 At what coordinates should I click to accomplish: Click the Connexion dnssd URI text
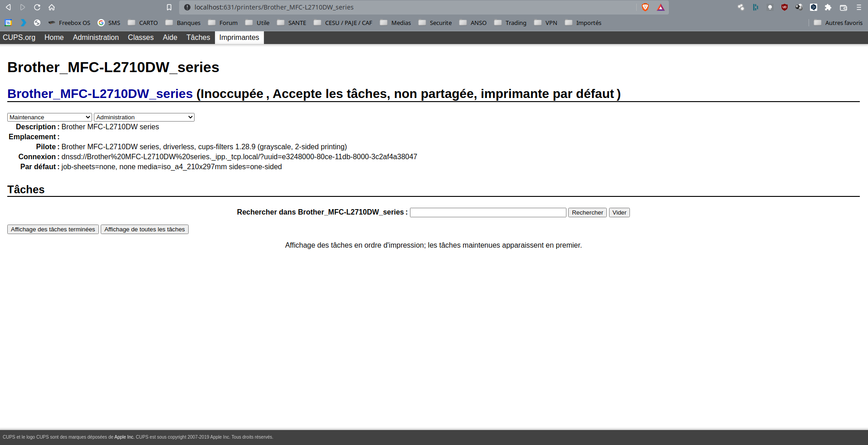pyautogui.click(x=239, y=157)
